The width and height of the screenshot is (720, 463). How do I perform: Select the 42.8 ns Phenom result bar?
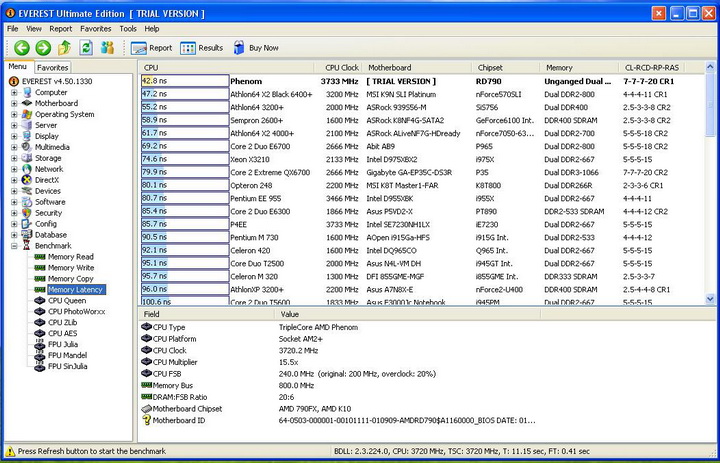(185, 81)
